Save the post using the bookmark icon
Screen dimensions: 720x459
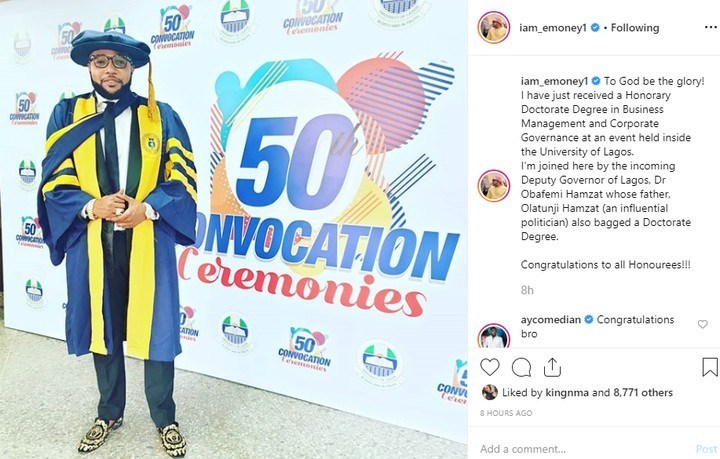710,367
